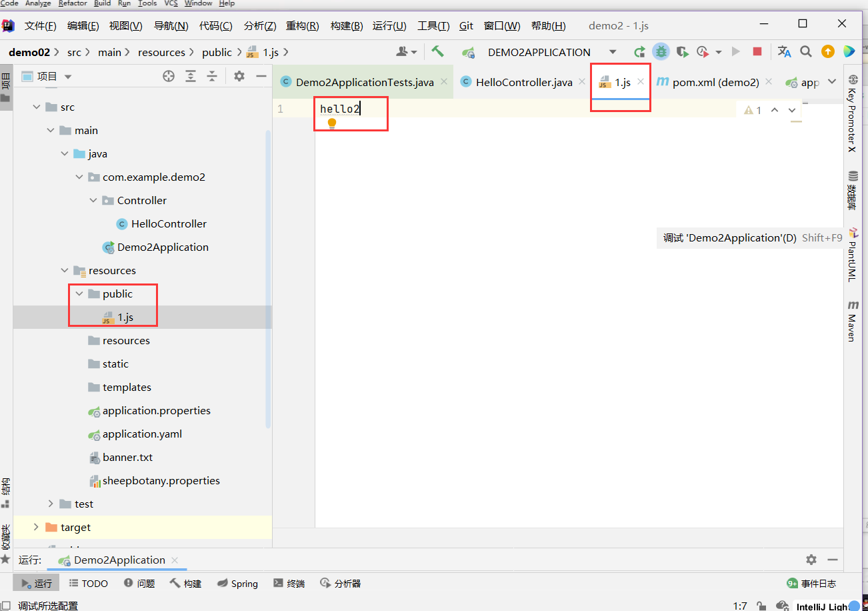868x611 pixels.
Task: Click Collapse All in the project panel
Action: coord(212,76)
